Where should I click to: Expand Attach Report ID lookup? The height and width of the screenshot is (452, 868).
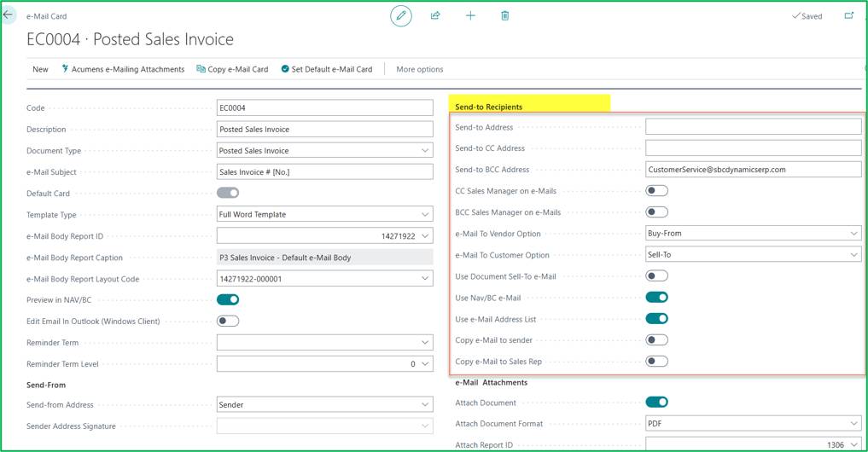(x=853, y=444)
